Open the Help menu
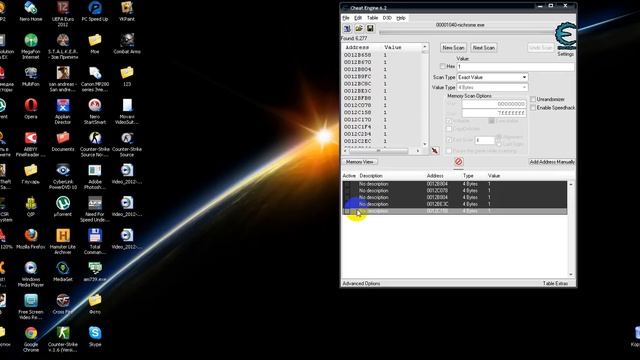Screen dimensions: 640x360 [401, 18]
